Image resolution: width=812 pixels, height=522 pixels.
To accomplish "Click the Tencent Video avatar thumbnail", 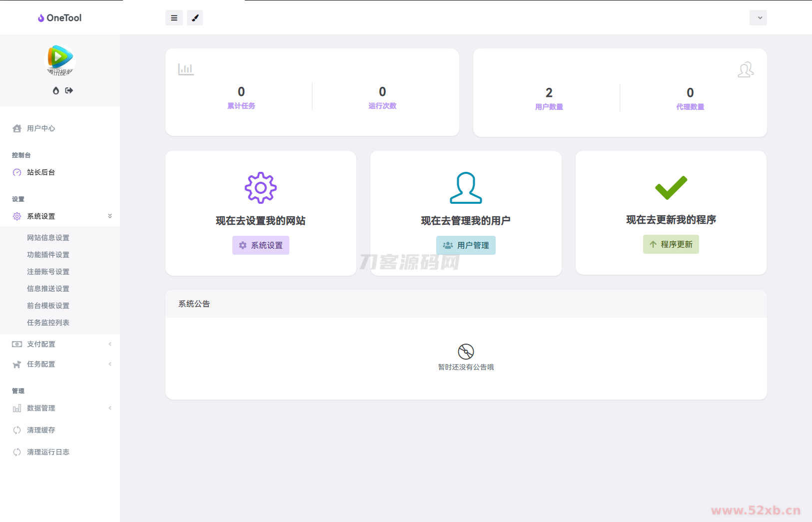I will coord(60,60).
